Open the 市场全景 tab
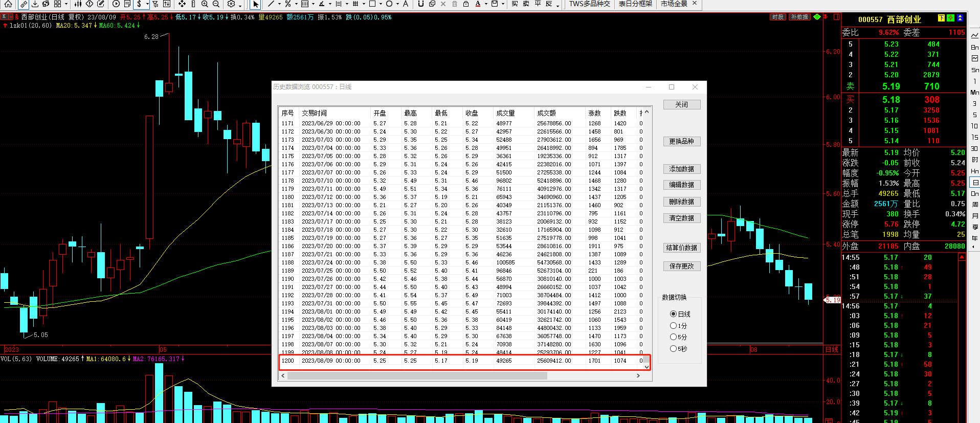980x423 pixels. [674, 4]
